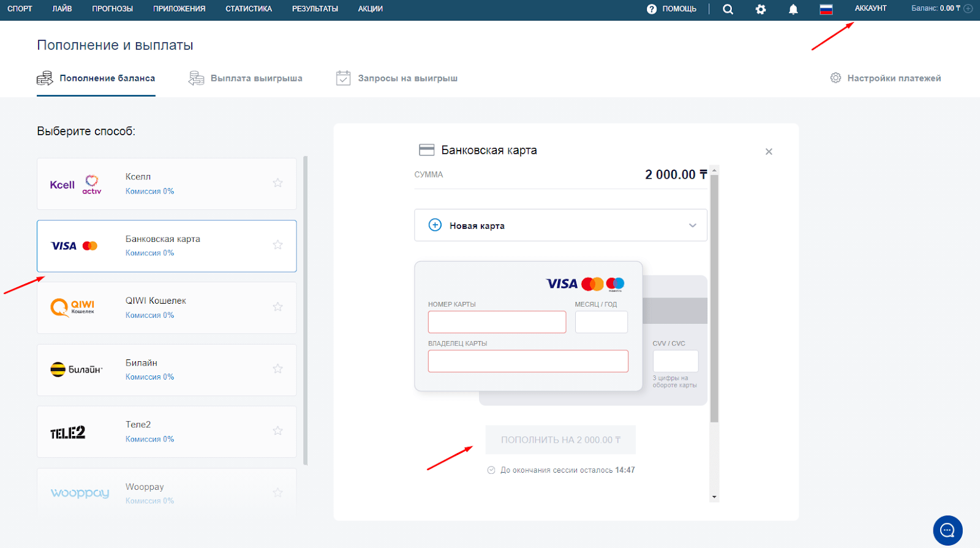Open Запросы на выигрыш tab

coord(397,78)
